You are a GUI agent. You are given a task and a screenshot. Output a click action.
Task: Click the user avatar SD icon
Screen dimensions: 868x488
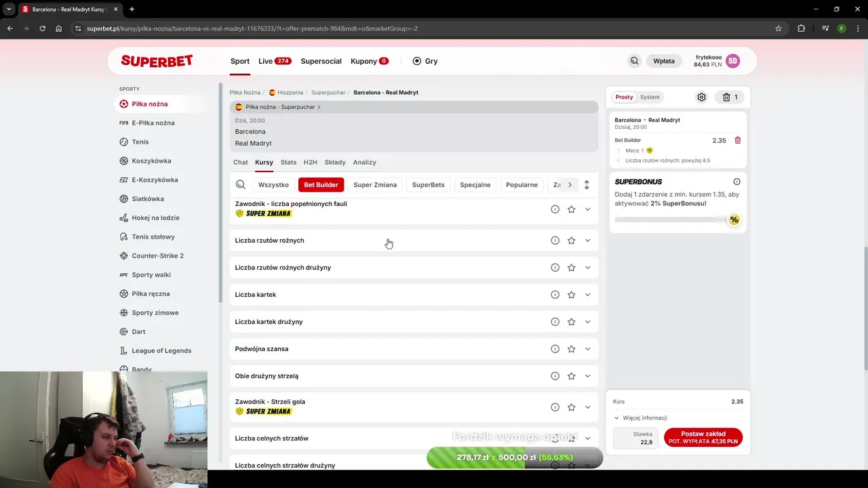[732, 61]
